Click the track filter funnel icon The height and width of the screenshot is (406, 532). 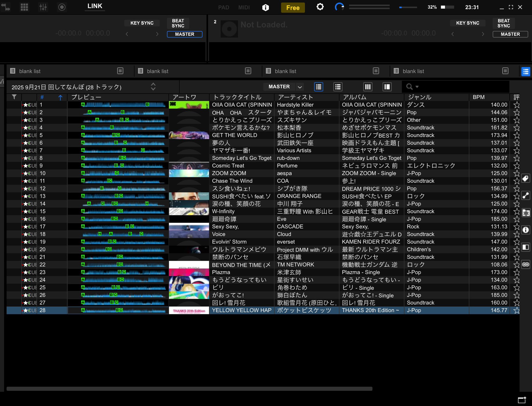[x=14, y=97]
